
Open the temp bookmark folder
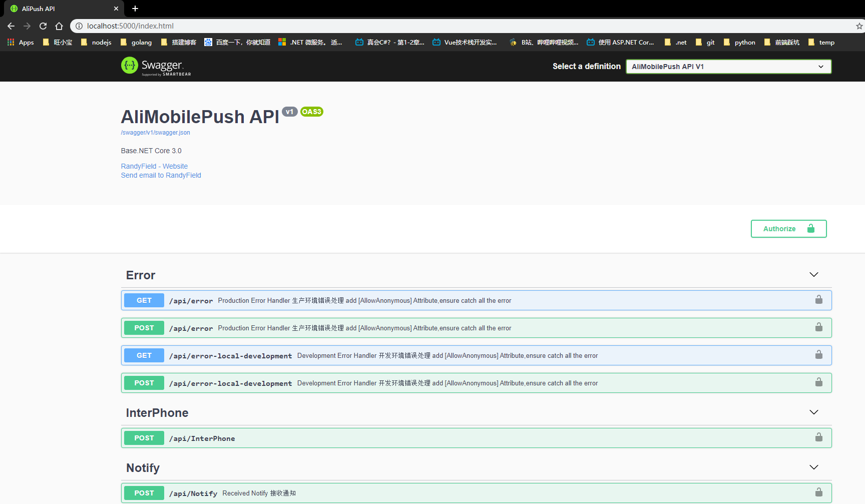(821, 43)
